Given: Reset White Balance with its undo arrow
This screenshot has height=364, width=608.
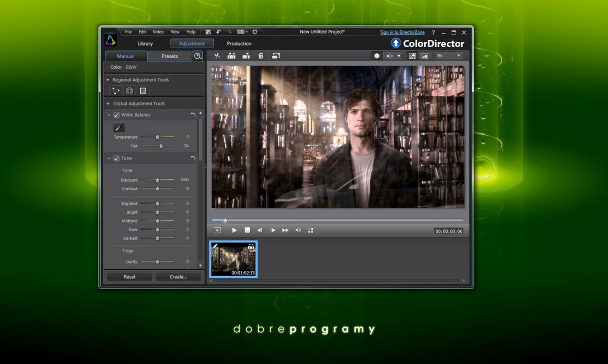Looking at the screenshot, I should [193, 115].
